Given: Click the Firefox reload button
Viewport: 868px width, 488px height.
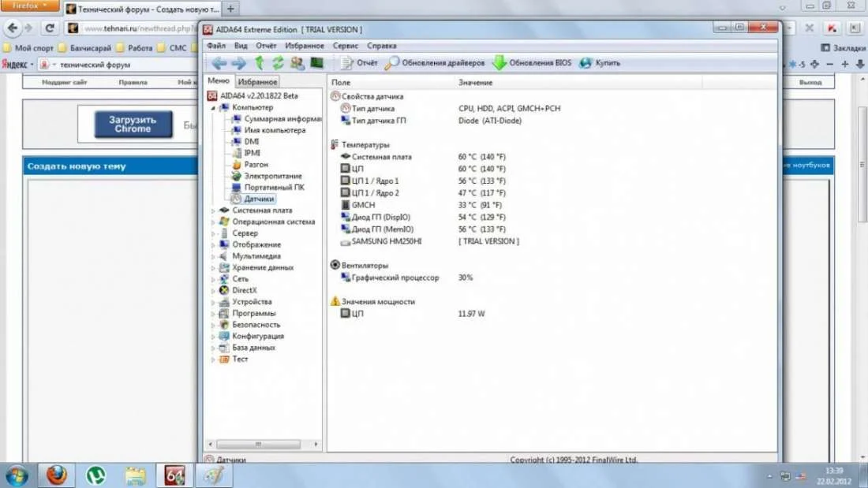Looking at the screenshot, I should (x=50, y=28).
